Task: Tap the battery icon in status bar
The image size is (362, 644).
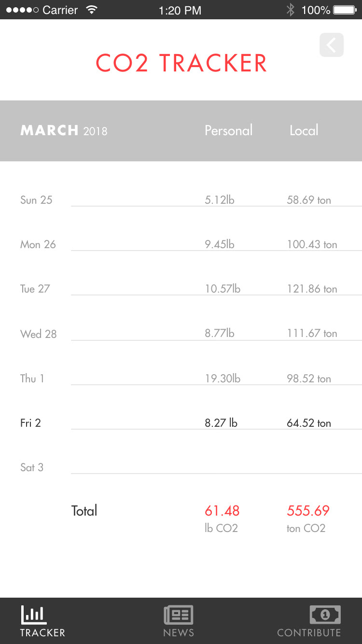Action: tap(346, 10)
